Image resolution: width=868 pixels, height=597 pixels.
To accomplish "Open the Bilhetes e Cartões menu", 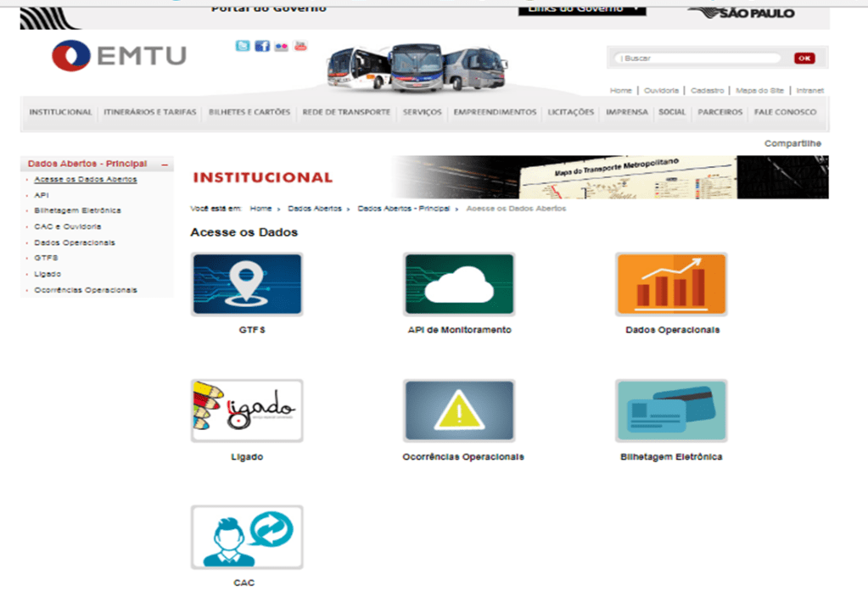I will click(249, 112).
